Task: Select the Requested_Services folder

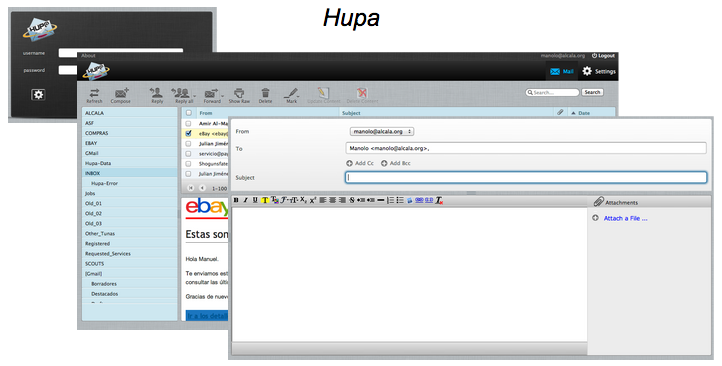Action: (129, 254)
